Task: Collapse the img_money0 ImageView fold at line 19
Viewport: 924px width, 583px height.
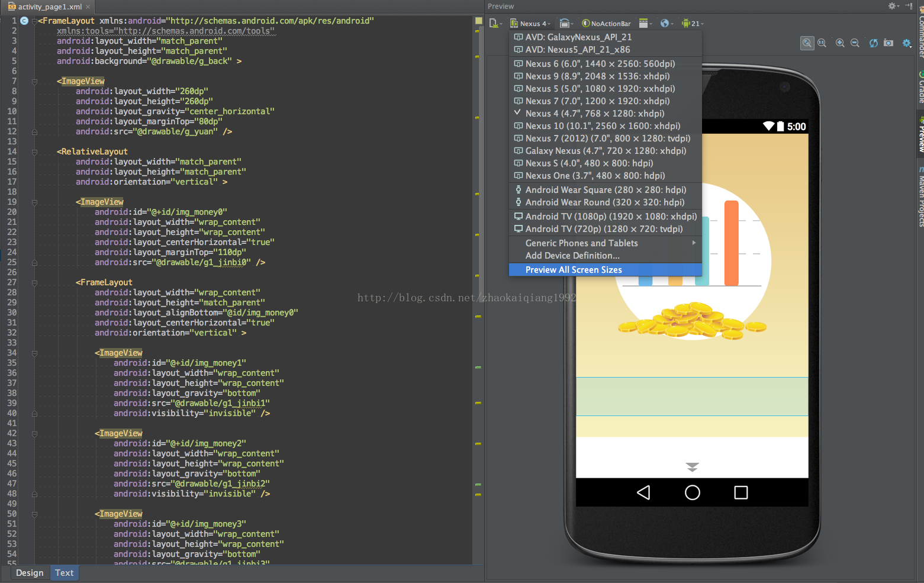Action: 34,202
